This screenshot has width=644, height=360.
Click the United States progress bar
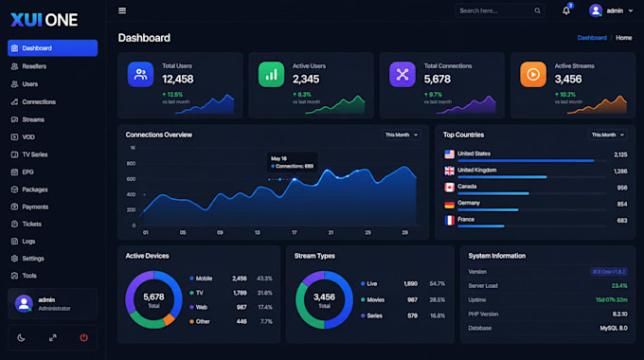click(531, 161)
